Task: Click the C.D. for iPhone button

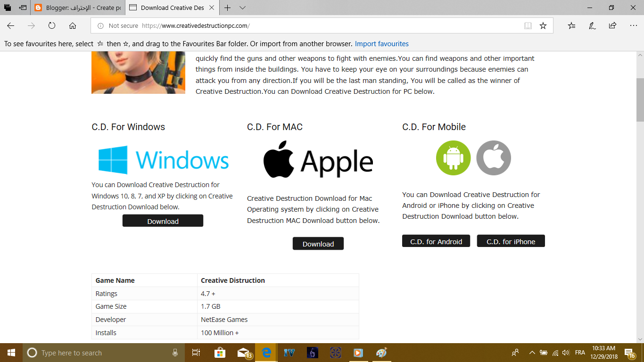Action: pyautogui.click(x=511, y=241)
